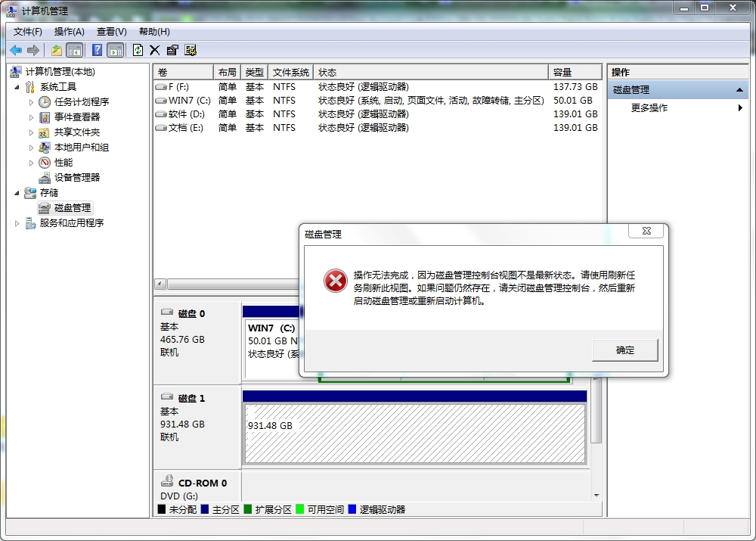The image size is (756, 541).
Task: Toggle the show/hide action pane icon
Action: click(116, 50)
